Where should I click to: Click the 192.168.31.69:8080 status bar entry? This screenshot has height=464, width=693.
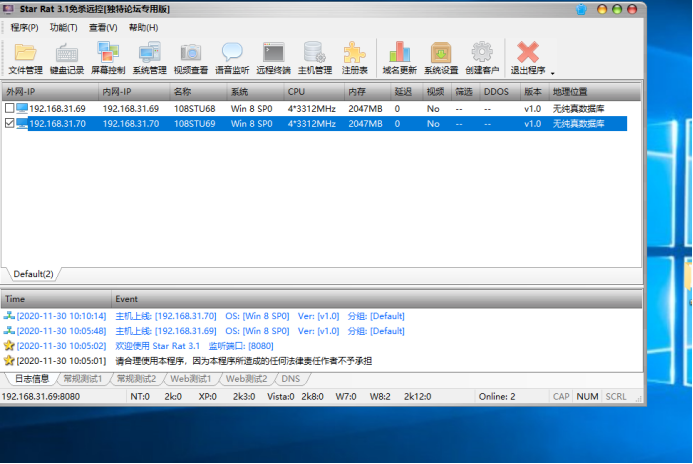41,396
